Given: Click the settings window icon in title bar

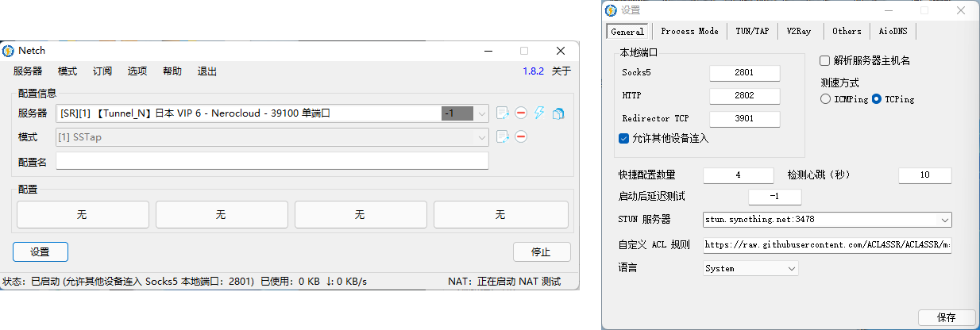Looking at the screenshot, I should tap(611, 10).
